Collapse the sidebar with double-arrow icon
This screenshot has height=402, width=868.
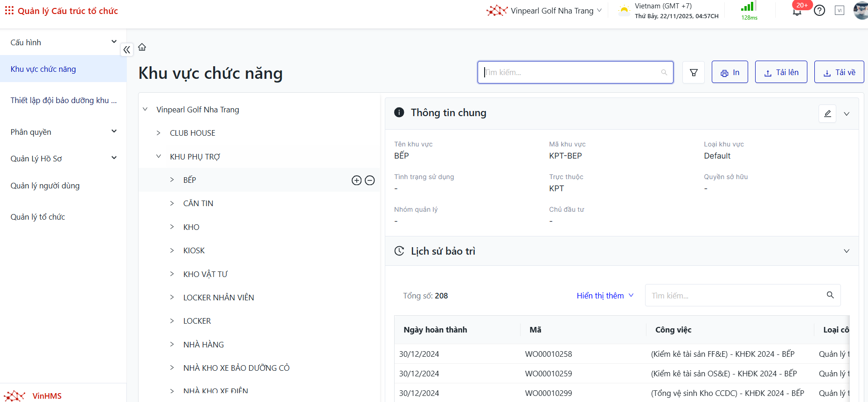[127, 49]
